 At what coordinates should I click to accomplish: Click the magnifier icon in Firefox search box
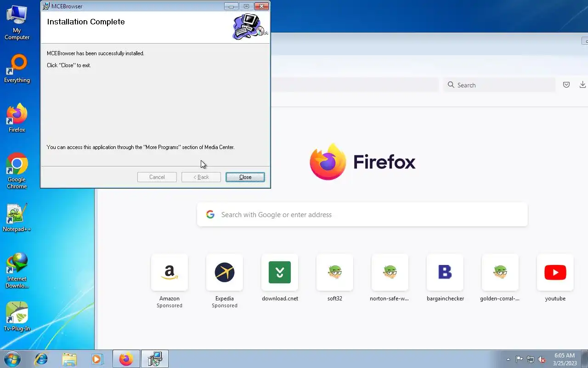(x=451, y=85)
